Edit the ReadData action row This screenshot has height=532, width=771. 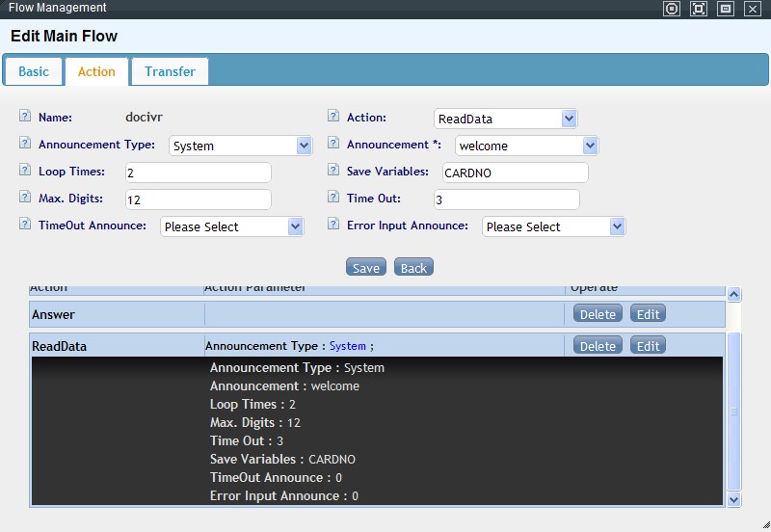pyautogui.click(x=648, y=346)
